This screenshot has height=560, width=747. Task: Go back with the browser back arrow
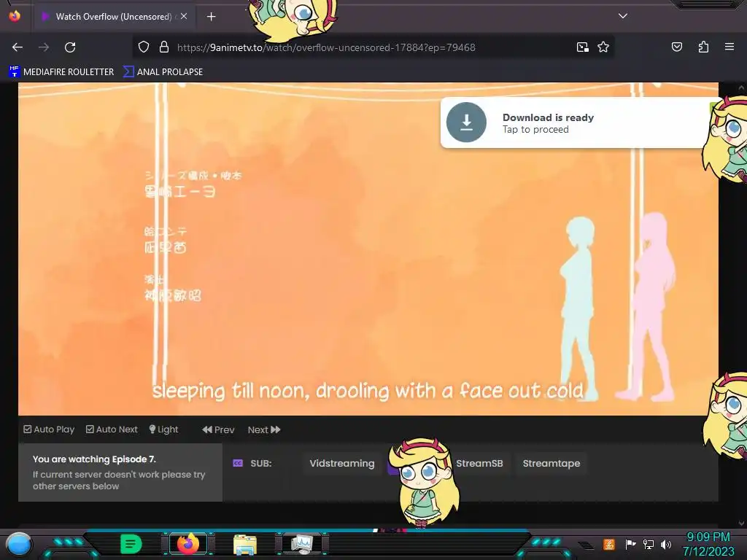[18, 47]
